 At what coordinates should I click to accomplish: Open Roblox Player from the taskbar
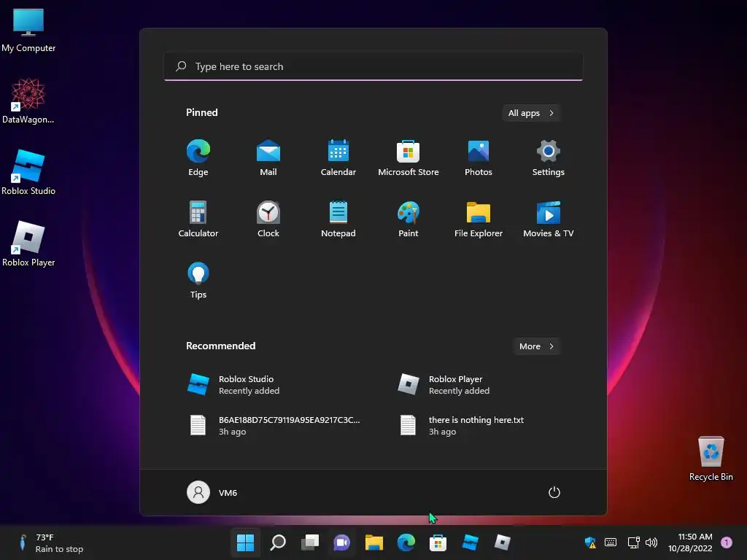[x=502, y=542]
